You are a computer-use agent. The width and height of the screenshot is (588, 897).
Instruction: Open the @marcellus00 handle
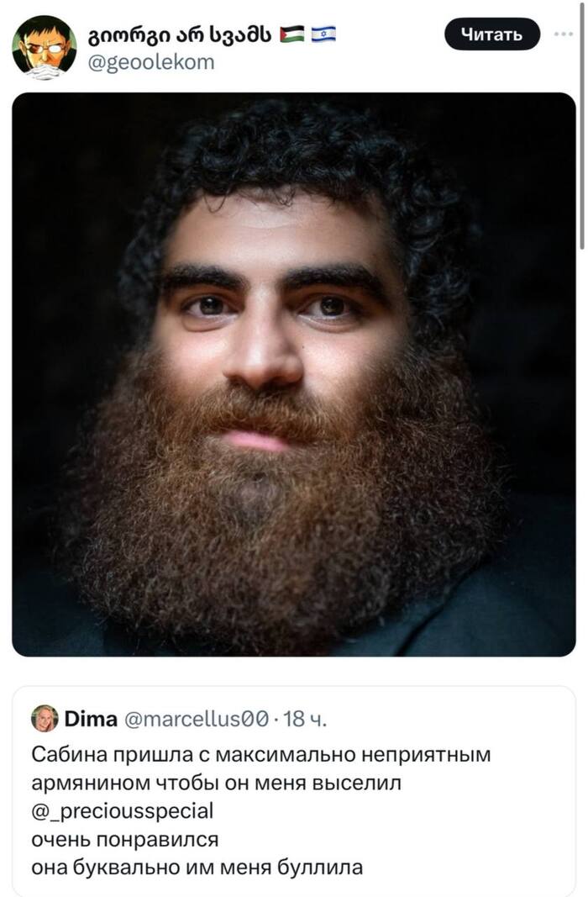(196, 719)
